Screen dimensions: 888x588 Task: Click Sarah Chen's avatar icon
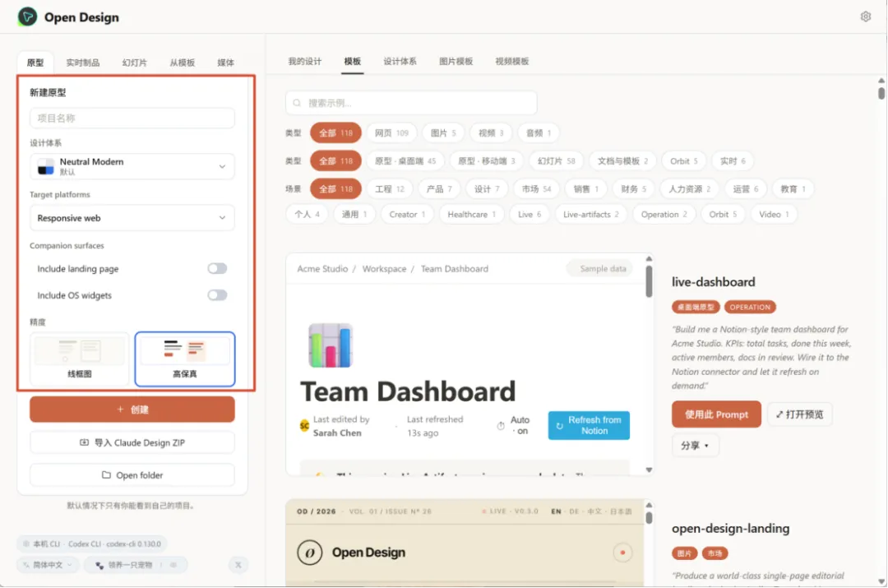pos(304,425)
